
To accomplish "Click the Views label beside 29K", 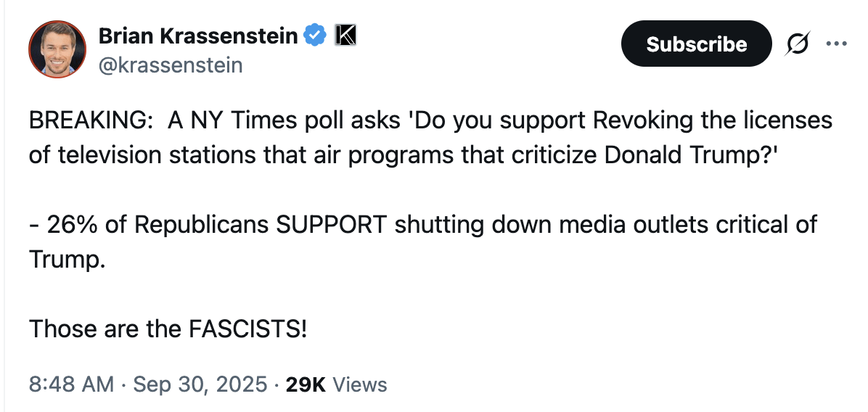I will click(x=359, y=384).
